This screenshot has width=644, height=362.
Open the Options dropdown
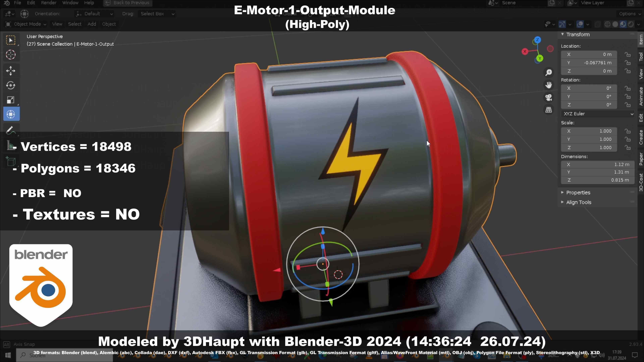[630, 14]
